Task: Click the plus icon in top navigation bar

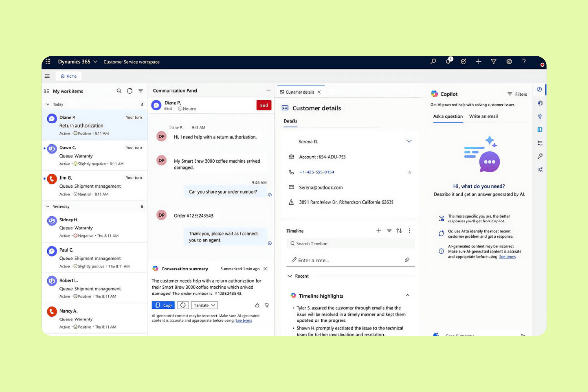Action: 479,62
